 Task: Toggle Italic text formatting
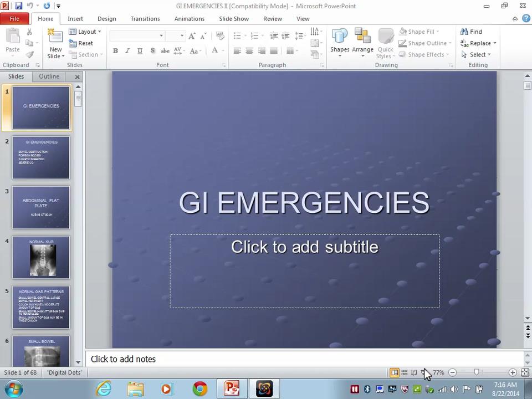click(127, 51)
